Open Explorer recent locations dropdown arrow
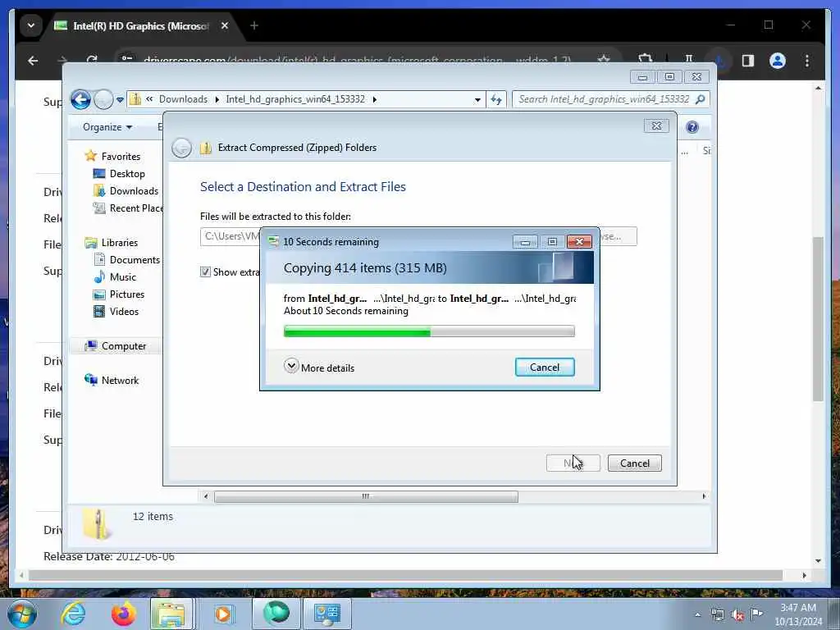 click(x=120, y=99)
